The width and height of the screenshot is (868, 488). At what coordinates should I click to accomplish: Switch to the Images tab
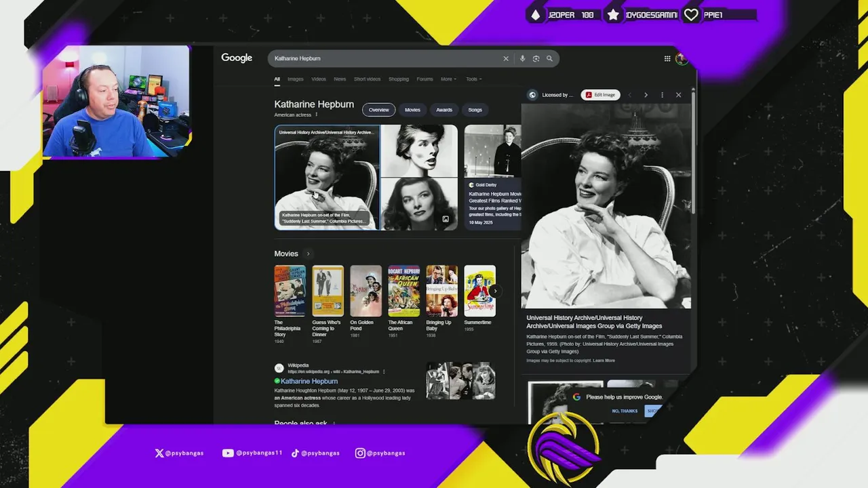(296, 79)
